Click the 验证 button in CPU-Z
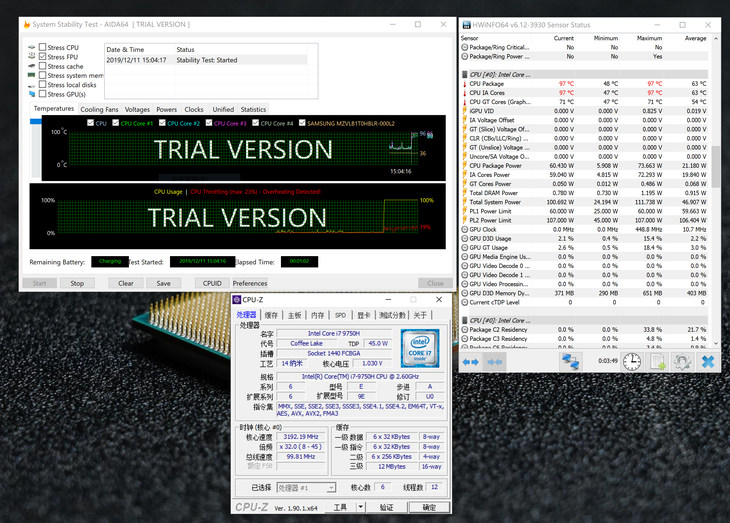 point(386,507)
